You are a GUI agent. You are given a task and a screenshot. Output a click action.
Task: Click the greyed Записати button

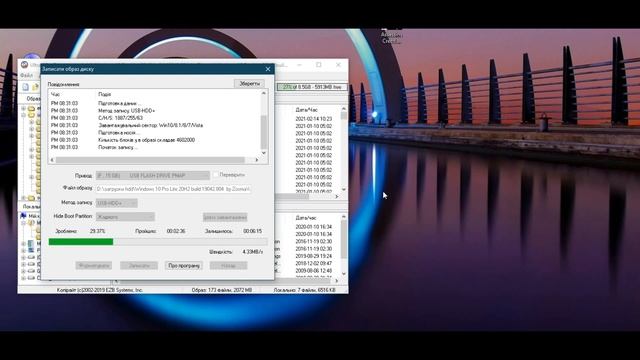pyautogui.click(x=139, y=265)
